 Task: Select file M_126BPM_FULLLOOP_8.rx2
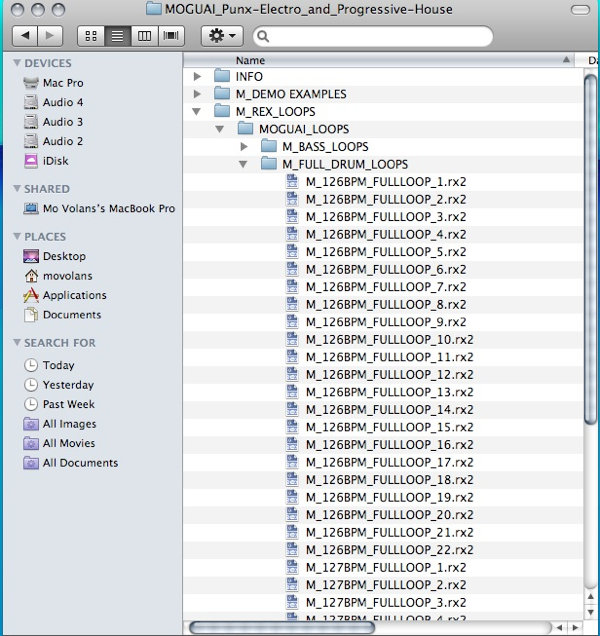[x=386, y=304]
